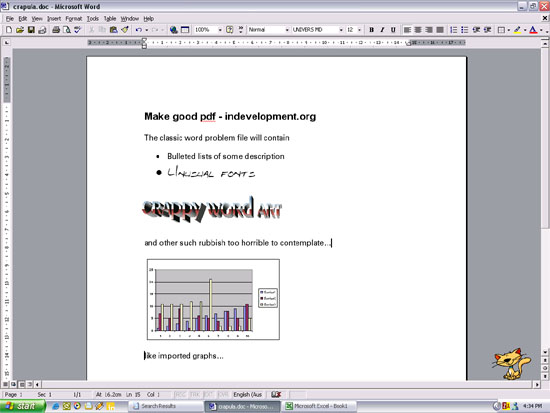Open the Help menu
Viewport: 550px width, 413px height.
[x=149, y=19]
